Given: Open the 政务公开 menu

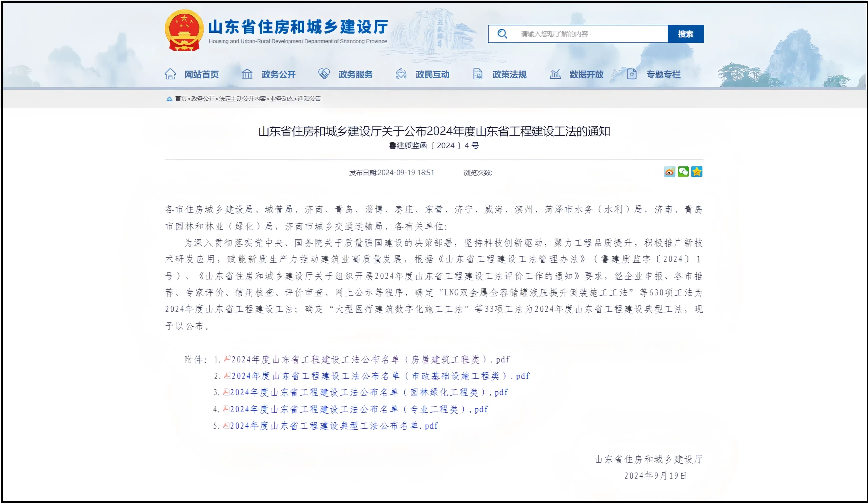Looking at the screenshot, I should pyautogui.click(x=279, y=74).
